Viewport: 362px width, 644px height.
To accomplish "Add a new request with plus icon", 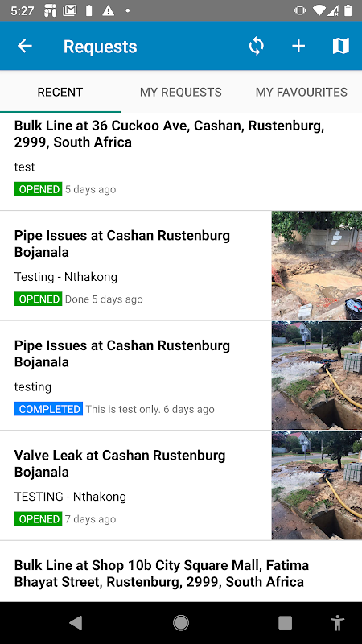I will 298,46.
